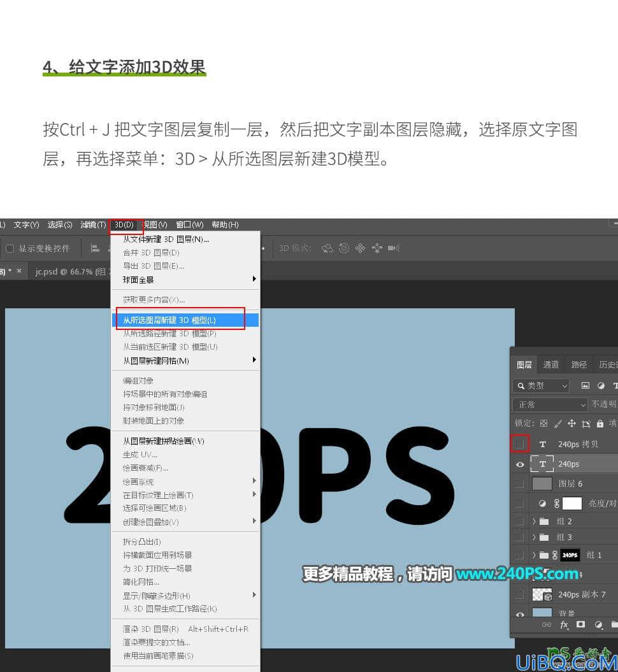618x672 pixels.
Task: Open the new adjustment layer icon menu
Action: (x=599, y=625)
